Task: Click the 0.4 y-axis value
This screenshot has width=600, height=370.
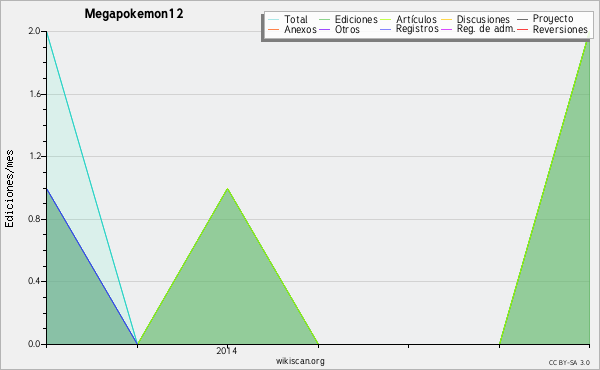Action: click(x=34, y=281)
